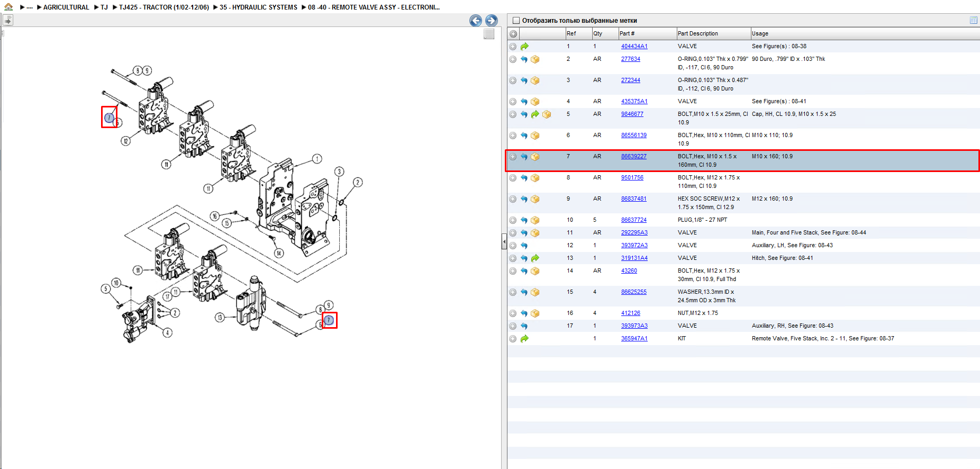This screenshot has height=469, width=980.
Task: Expand row Ref 16 NUT with its plus icon
Action: [x=513, y=313]
